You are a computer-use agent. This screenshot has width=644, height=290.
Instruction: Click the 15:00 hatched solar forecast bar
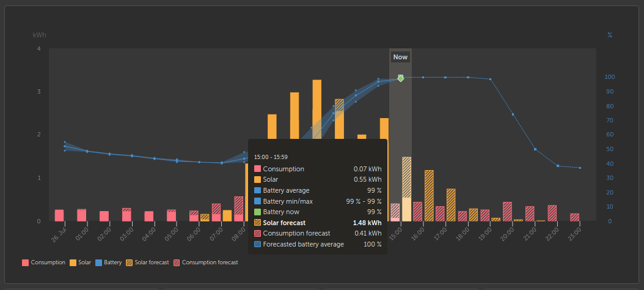tap(406, 177)
